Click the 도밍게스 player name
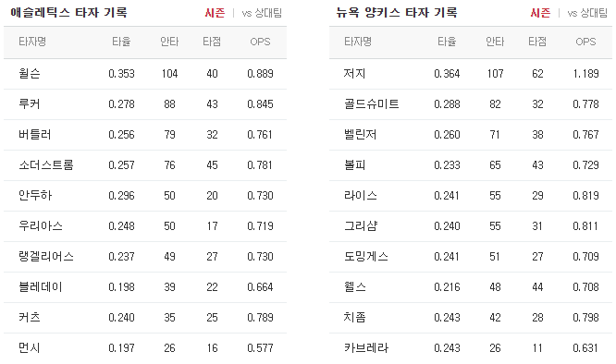This screenshot has height=364, width=616. pos(366,257)
